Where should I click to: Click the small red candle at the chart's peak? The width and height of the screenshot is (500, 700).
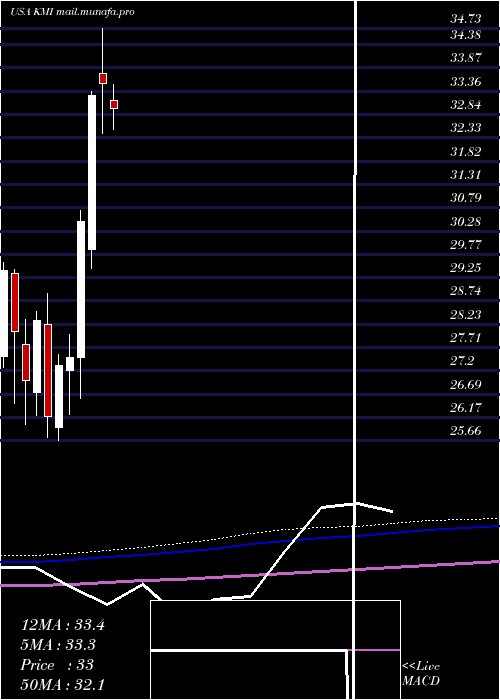click(103, 79)
